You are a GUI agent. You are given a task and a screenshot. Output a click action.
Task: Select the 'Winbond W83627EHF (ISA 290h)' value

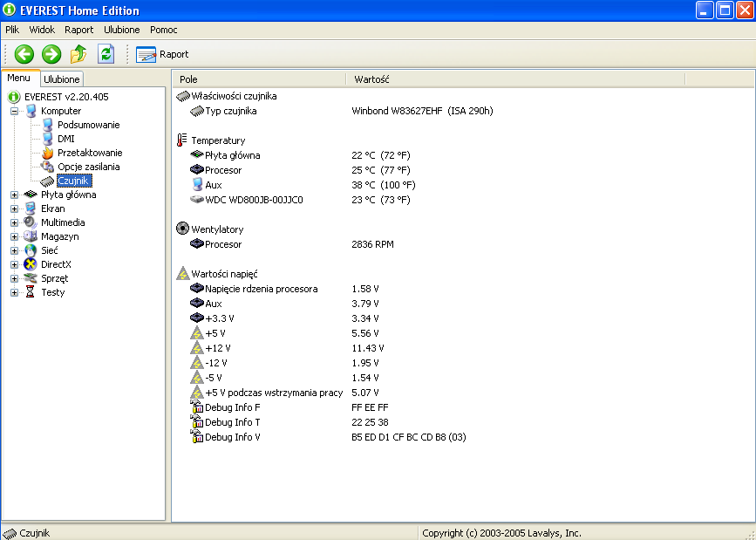[x=422, y=112]
